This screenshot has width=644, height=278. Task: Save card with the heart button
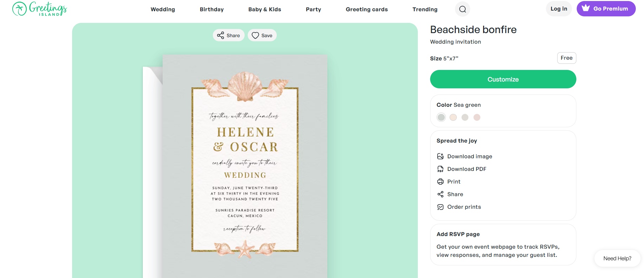click(x=262, y=35)
